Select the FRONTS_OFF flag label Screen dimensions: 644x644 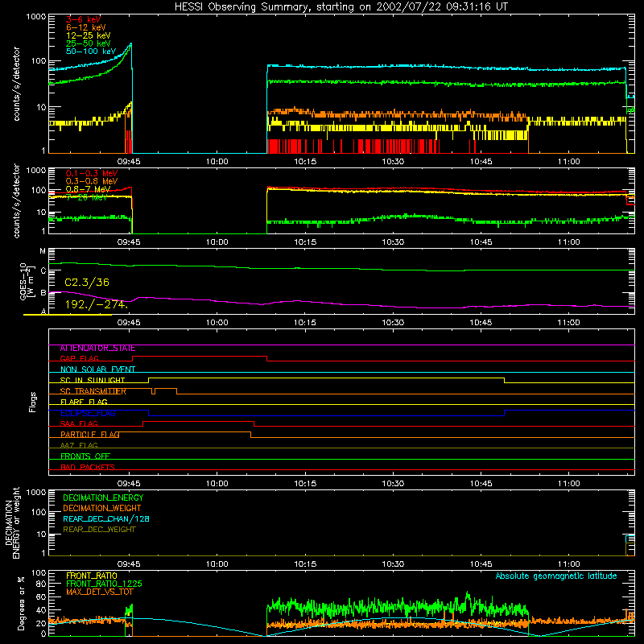[x=85, y=456]
